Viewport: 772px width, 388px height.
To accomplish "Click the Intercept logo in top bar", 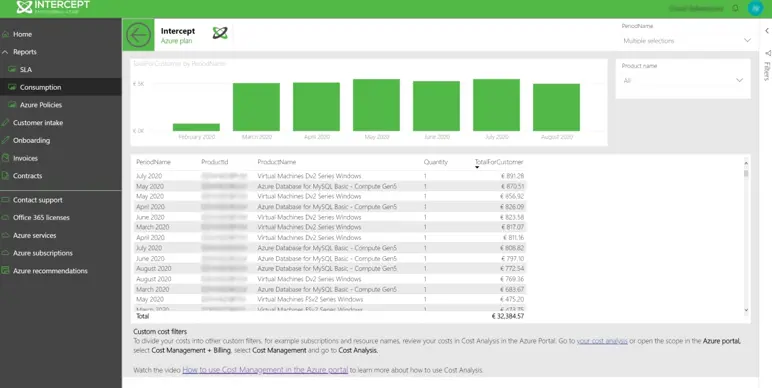I will pyautogui.click(x=53, y=7).
